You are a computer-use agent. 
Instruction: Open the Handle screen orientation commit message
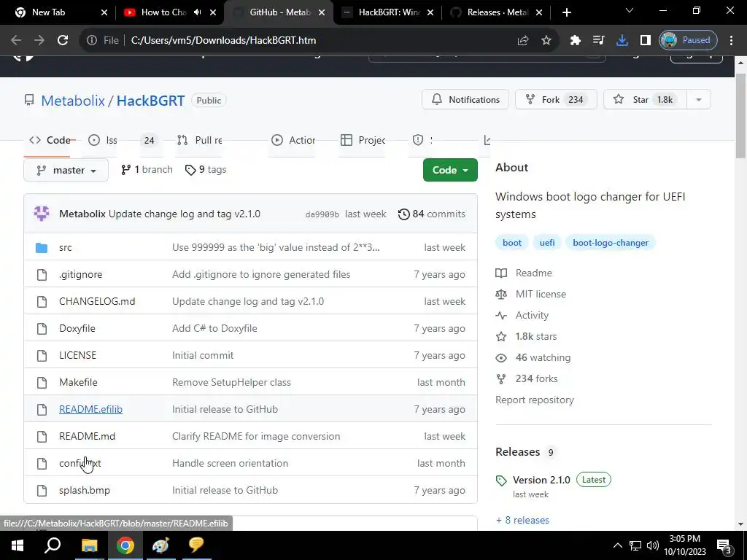click(230, 463)
